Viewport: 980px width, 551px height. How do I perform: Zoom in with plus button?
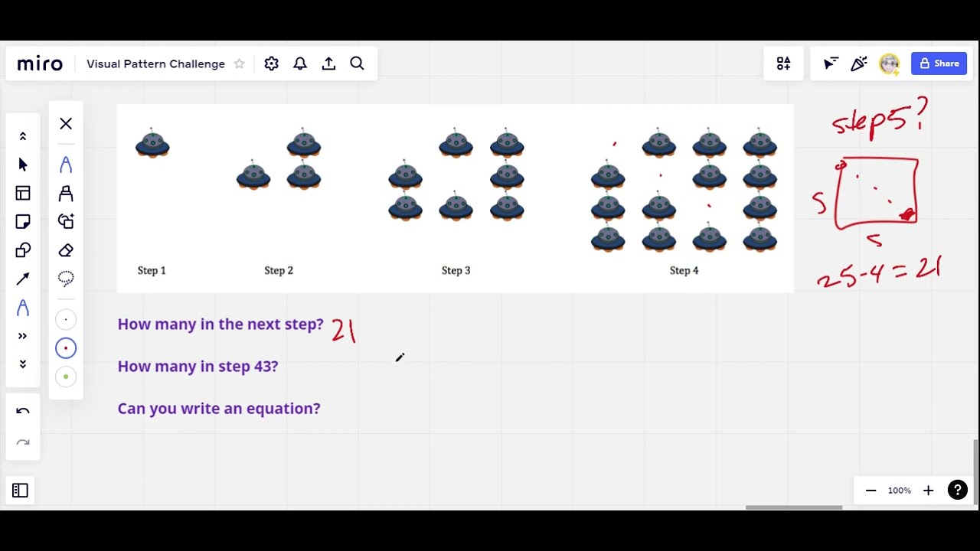click(928, 491)
